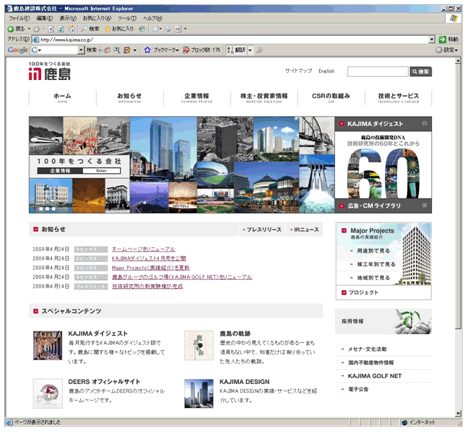Click the 採用情報 banner with plant image
468x432 pixels.
383,321
